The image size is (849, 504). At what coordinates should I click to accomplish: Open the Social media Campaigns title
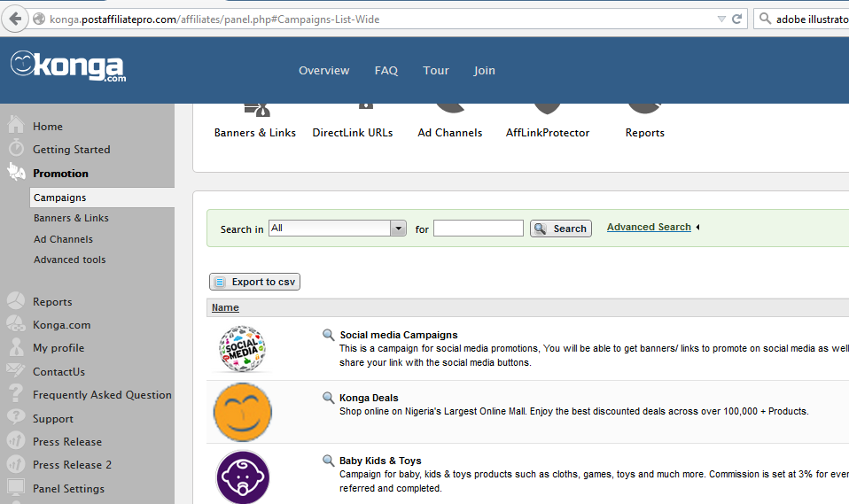tap(399, 335)
